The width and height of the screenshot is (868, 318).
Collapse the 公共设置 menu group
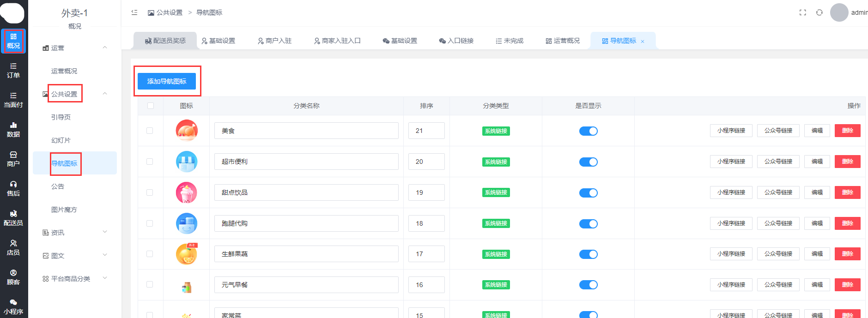pyautogui.click(x=104, y=94)
